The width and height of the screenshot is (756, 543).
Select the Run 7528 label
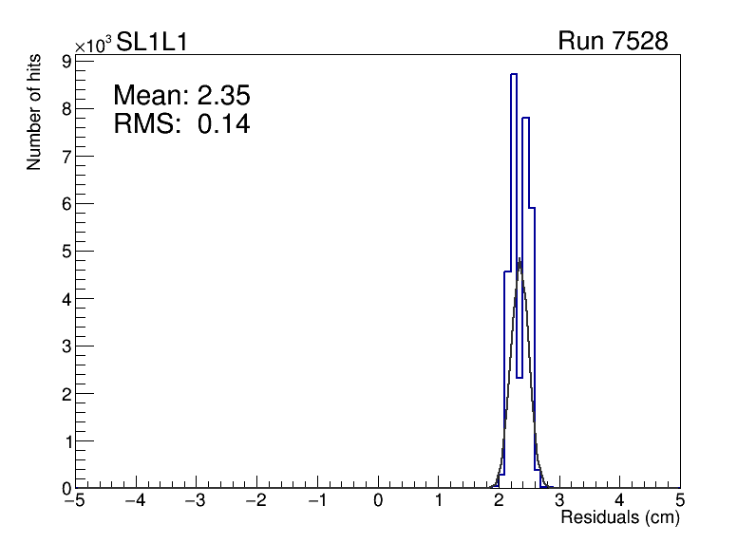pyautogui.click(x=613, y=42)
